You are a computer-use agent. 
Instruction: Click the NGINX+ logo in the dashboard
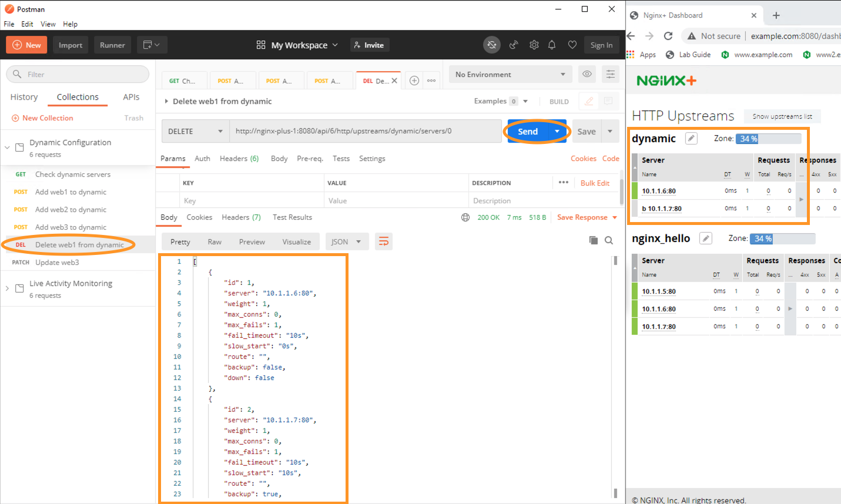pos(666,80)
